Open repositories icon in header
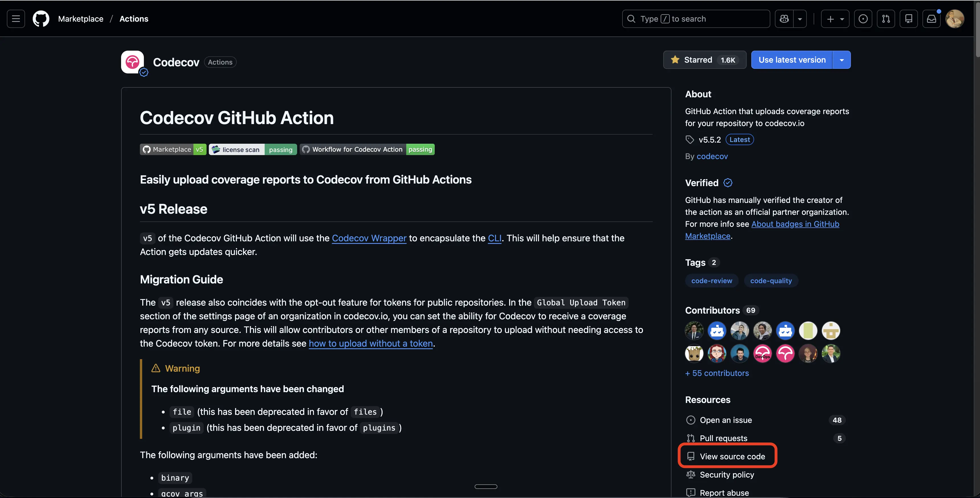Viewport: 980px width, 498px height. [x=908, y=18]
